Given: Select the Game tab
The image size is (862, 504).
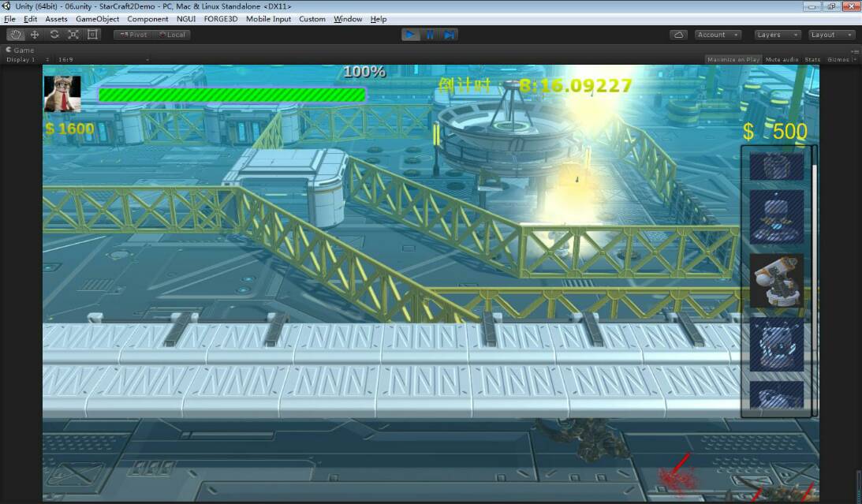Looking at the screenshot, I should pyautogui.click(x=20, y=50).
